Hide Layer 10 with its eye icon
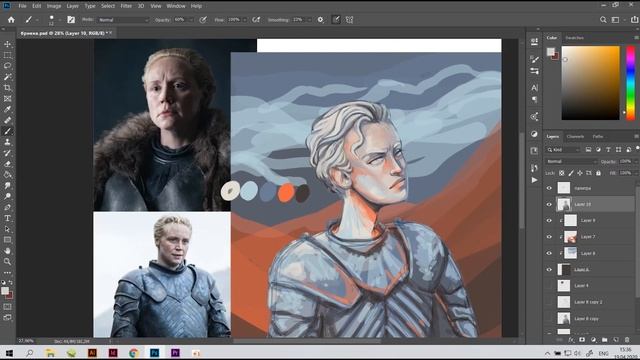Image resolution: width=640 pixels, height=360 pixels. (x=549, y=204)
